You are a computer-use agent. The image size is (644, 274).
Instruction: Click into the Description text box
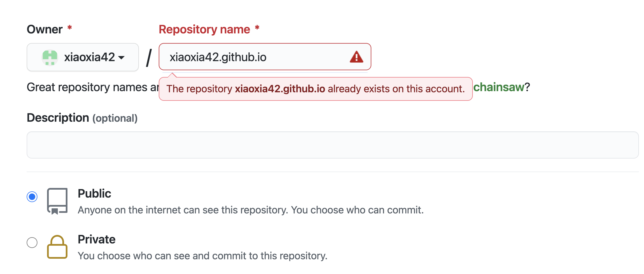[x=332, y=145]
